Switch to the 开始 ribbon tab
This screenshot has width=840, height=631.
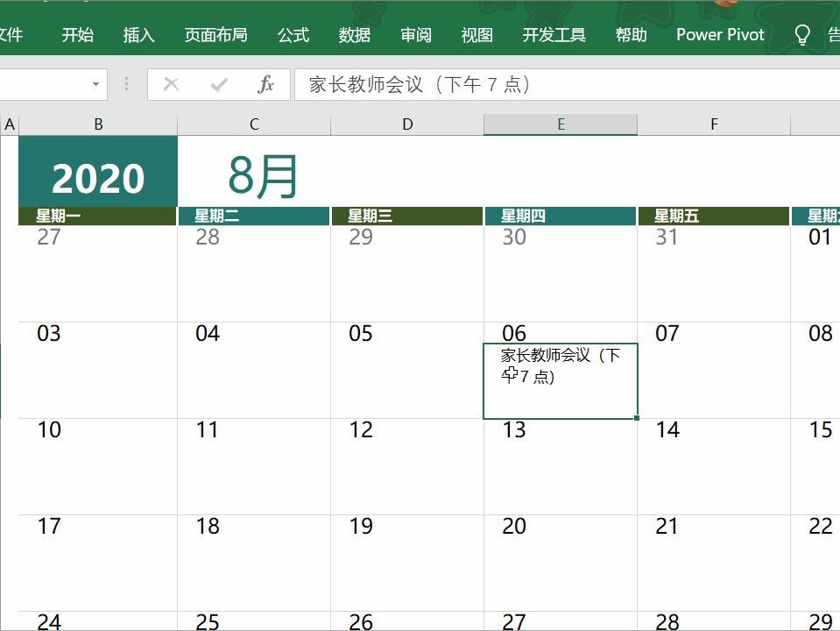click(x=78, y=34)
